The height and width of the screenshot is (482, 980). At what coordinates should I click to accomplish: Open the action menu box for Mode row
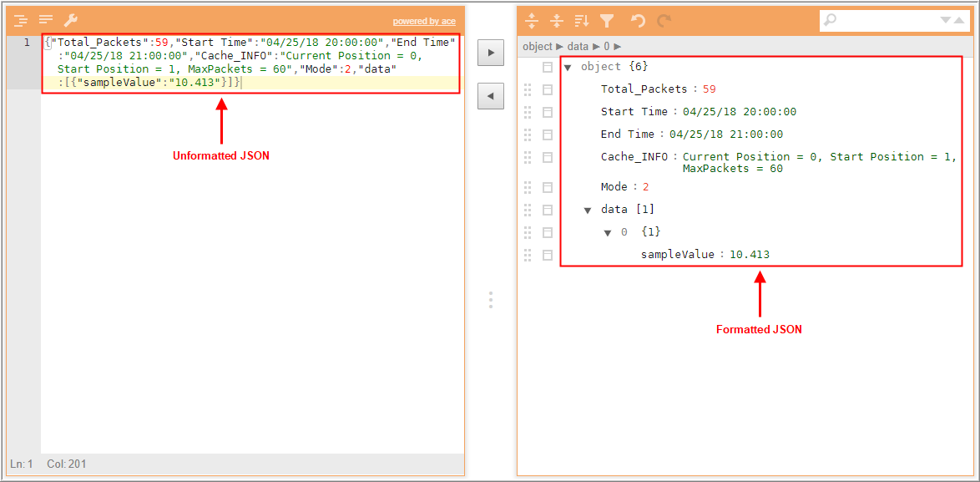[x=548, y=187]
